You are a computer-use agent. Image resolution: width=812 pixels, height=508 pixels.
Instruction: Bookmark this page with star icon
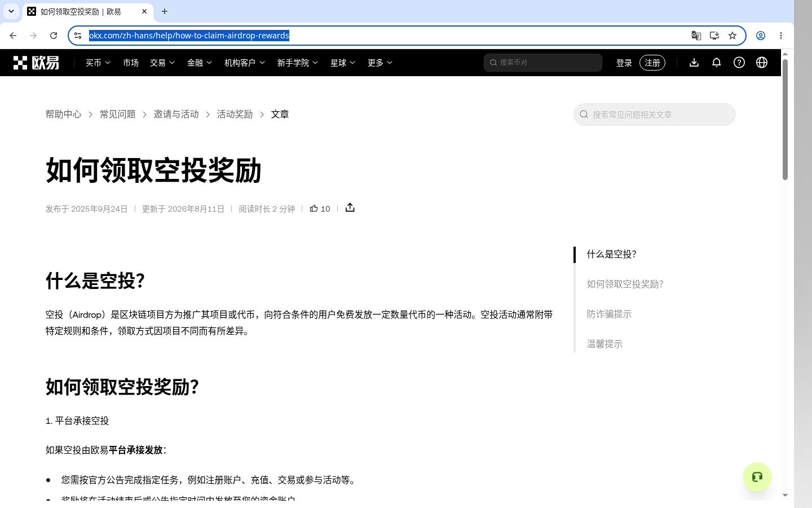tap(732, 36)
